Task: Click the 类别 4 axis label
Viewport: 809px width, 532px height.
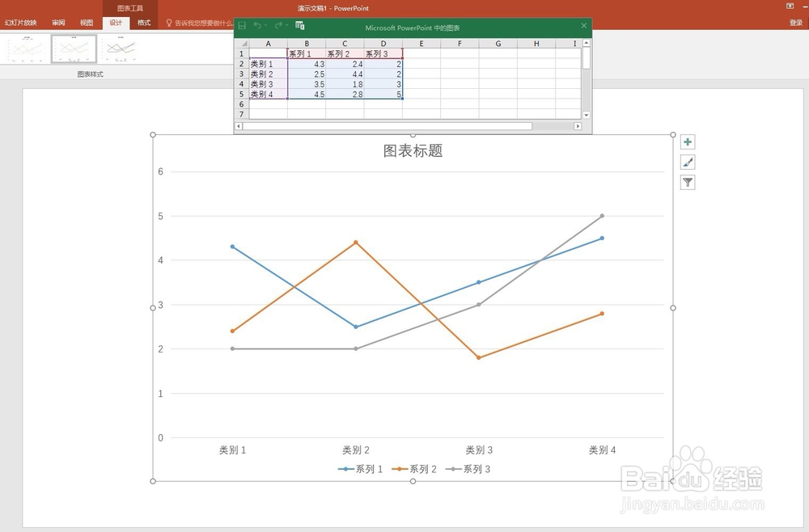Action: [x=602, y=450]
